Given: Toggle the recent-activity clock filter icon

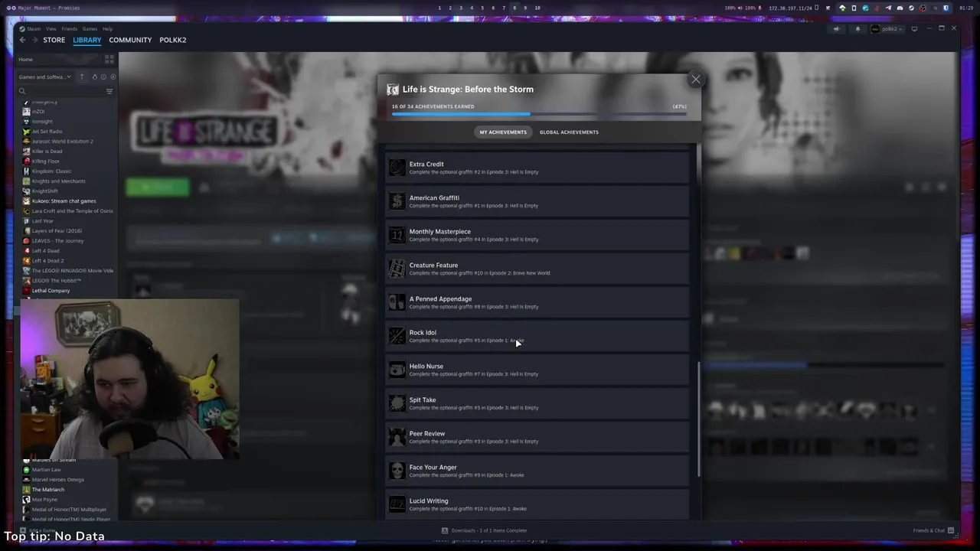Looking at the screenshot, I should 103,77.
